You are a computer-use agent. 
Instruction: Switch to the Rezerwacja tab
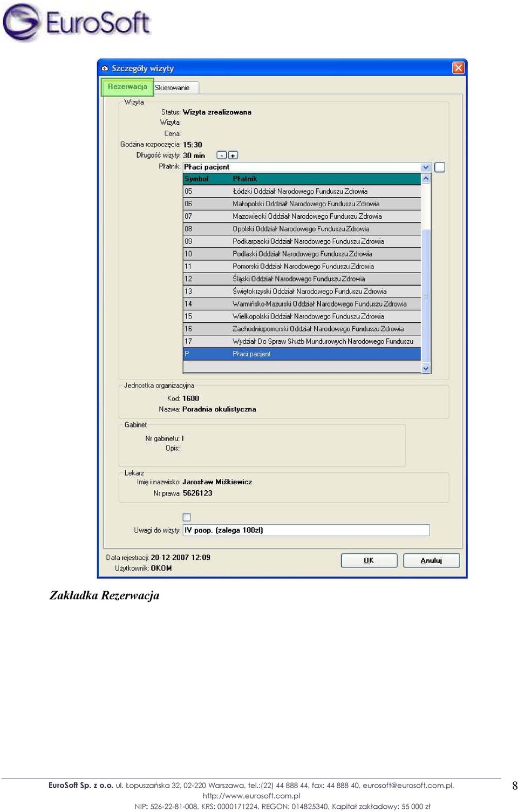click(x=127, y=87)
